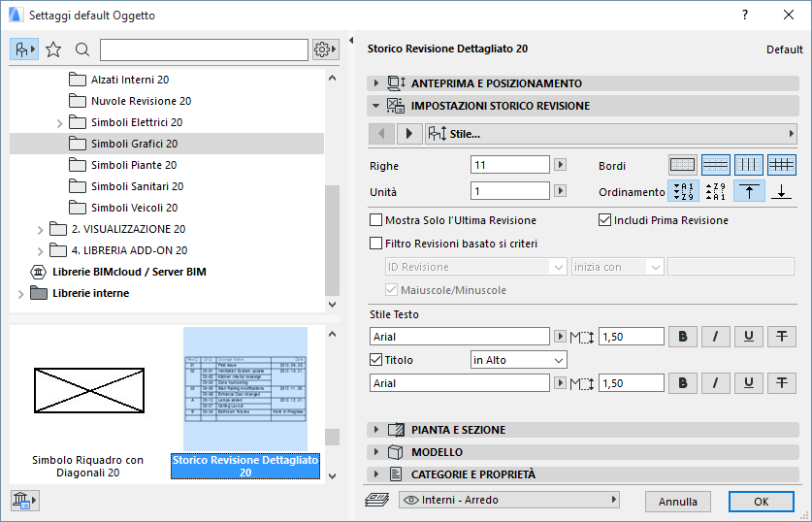Open the Interni - Arredo layer dropdown
The height and width of the screenshot is (522, 812).
pyautogui.click(x=508, y=500)
